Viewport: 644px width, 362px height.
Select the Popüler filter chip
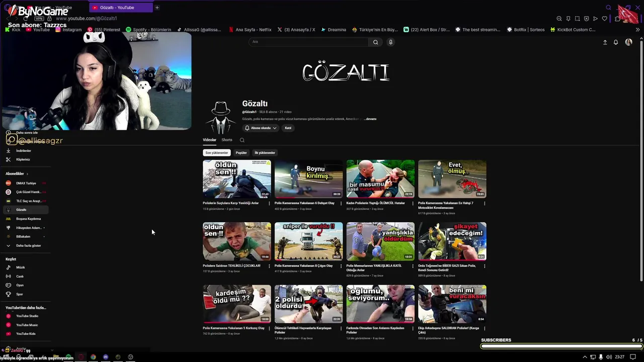[242, 153]
